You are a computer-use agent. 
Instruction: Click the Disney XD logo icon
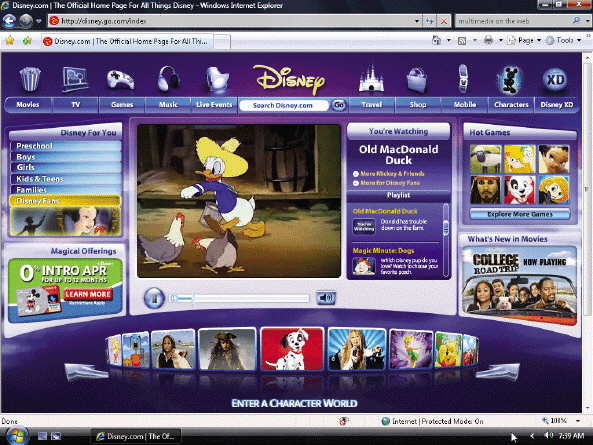coord(555,80)
